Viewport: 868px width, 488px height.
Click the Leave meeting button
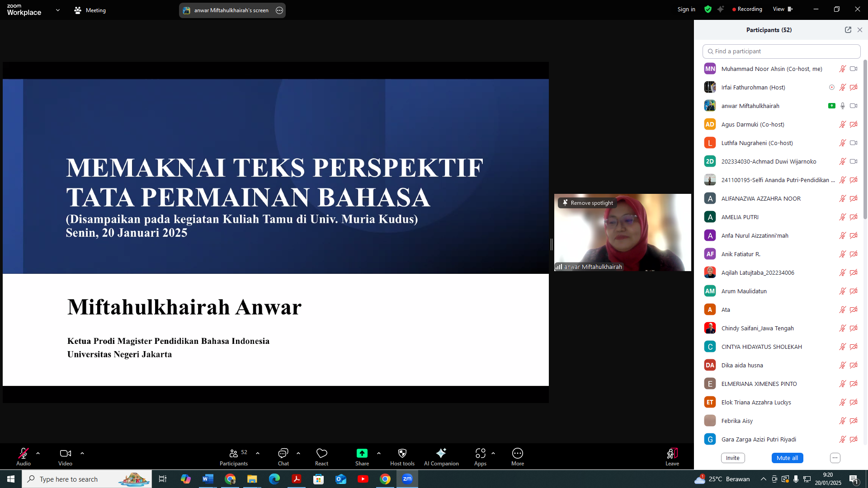[672, 457]
